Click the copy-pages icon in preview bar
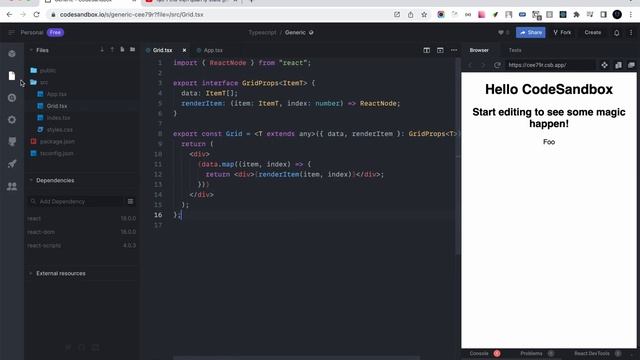 (618, 65)
